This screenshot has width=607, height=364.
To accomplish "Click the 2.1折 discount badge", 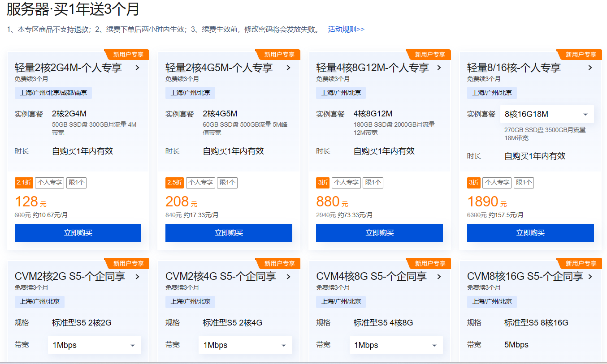I will coord(24,183).
